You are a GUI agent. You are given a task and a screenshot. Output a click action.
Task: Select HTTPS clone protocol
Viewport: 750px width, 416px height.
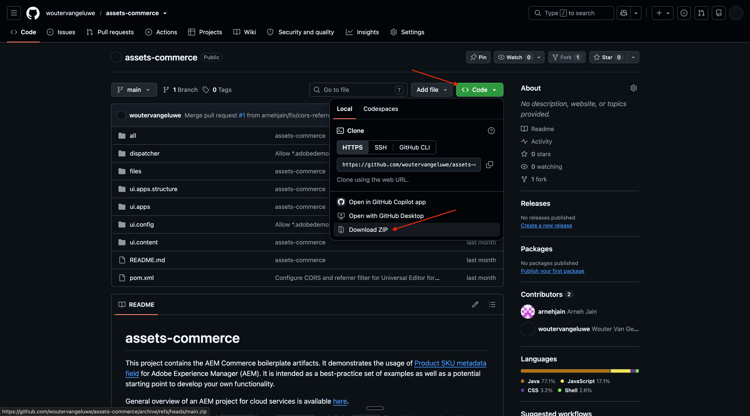coord(353,147)
